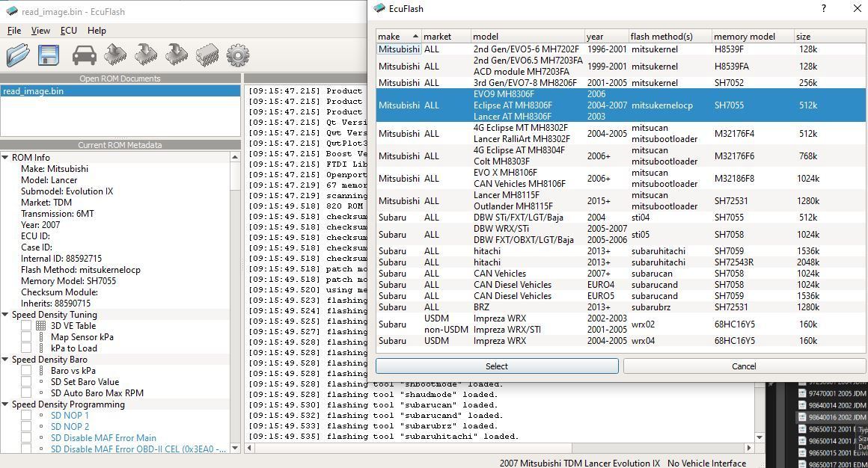Image resolution: width=868 pixels, height=468 pixels.
Task: Open options with the gear icon
Action: coord(238,55)
